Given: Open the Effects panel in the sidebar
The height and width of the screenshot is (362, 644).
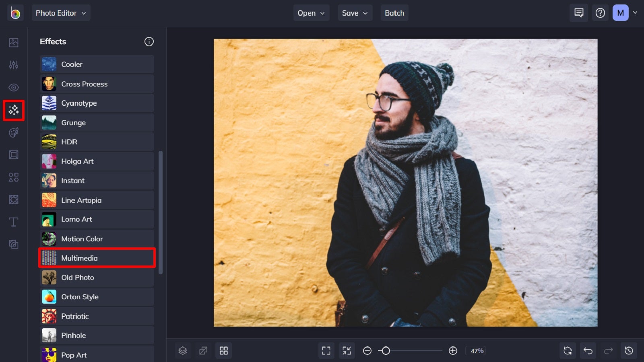Looking at the screenshot, I should pyautogui.click(x=14, y=110).
